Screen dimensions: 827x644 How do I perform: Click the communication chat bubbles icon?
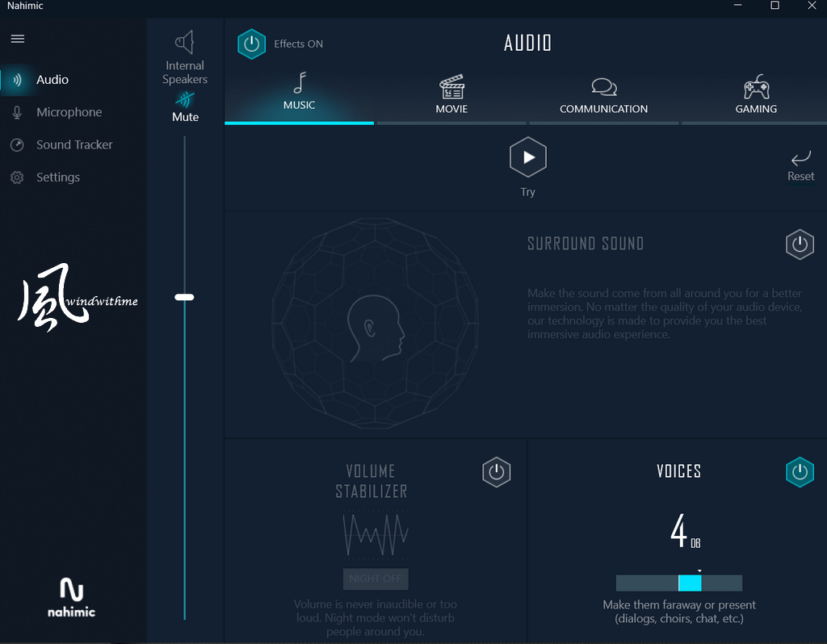click(x=604, y=87)
